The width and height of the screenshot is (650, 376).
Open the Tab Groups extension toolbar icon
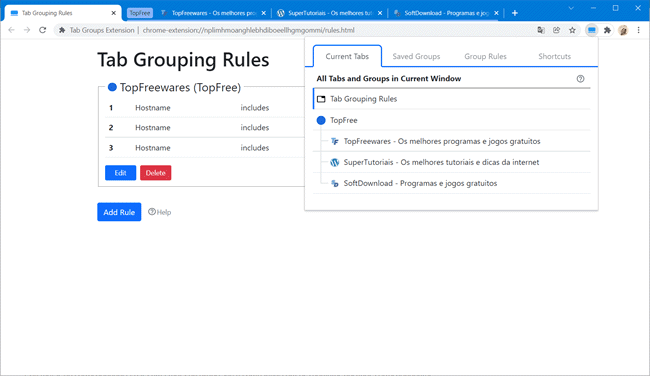click(x=592, y=30)
